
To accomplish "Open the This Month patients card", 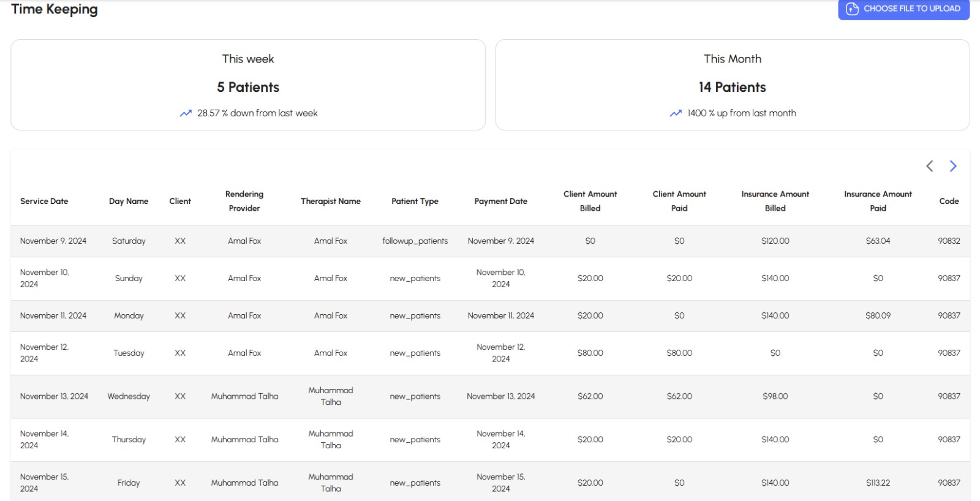I will coord(732,85).
